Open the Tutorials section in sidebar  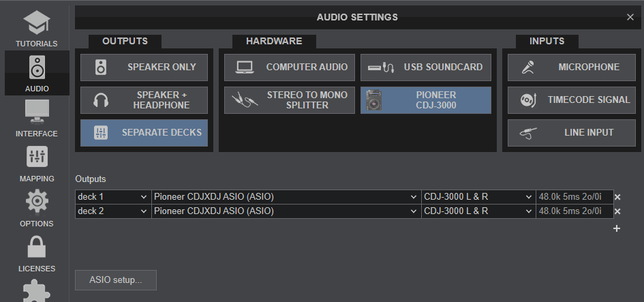(36, 27)
